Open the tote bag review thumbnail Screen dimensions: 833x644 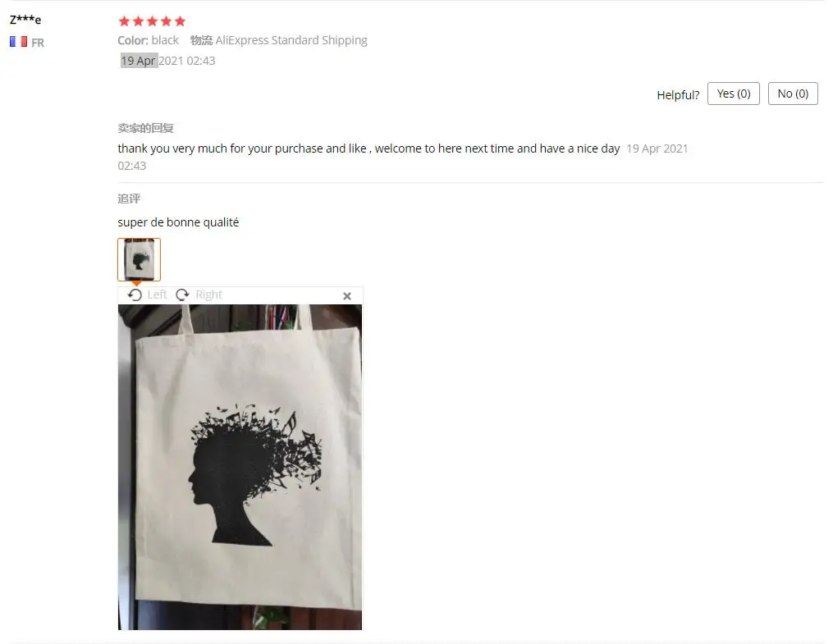coord(140,259)
